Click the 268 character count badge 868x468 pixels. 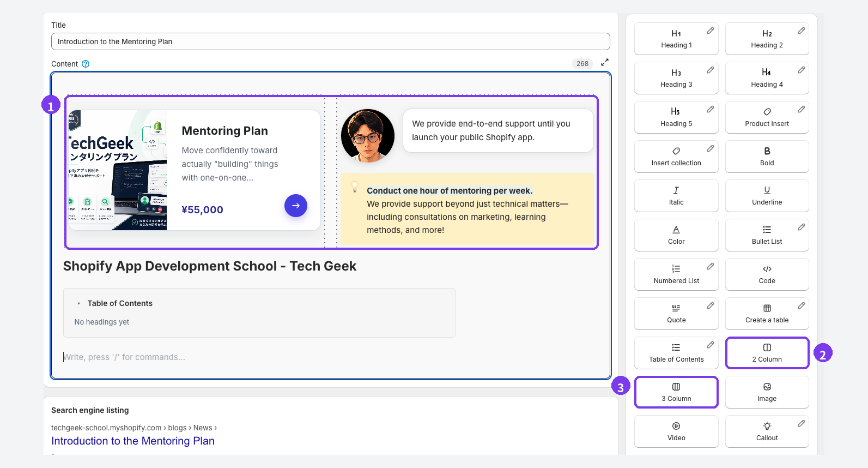click(582, 64)
